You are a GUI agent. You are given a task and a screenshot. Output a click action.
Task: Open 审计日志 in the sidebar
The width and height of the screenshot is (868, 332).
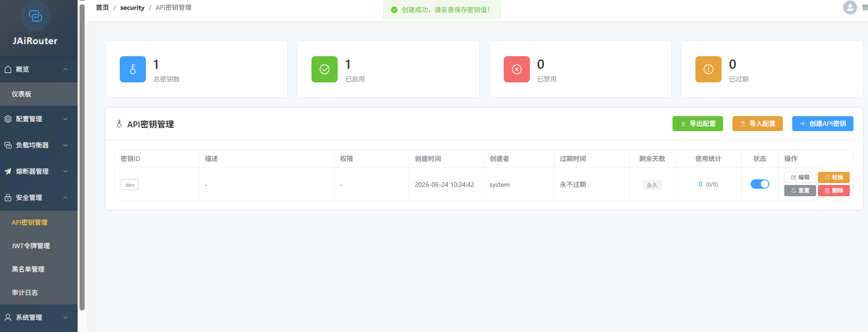pyautogui.click(x=39, y=293)
